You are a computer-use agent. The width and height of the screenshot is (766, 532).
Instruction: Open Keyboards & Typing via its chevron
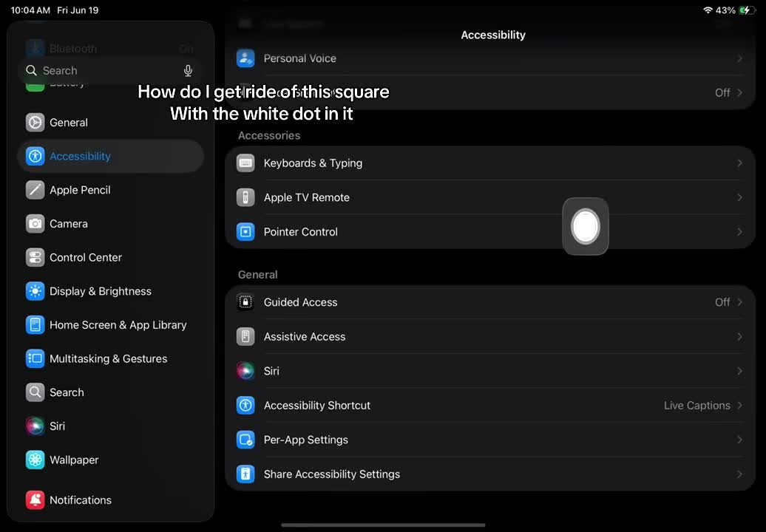point(739,163)
